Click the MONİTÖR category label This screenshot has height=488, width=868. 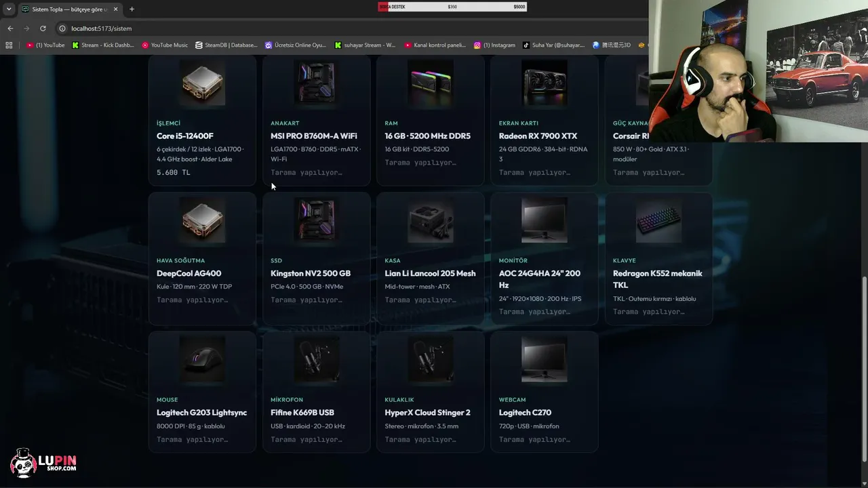(513, 261)
